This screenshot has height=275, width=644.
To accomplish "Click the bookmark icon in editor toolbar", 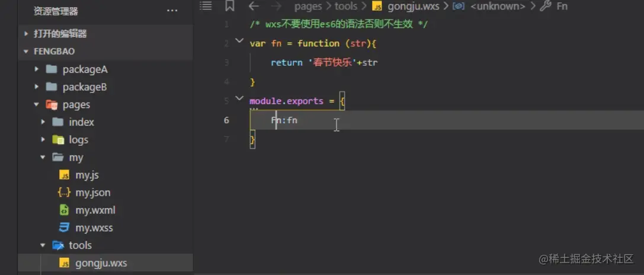I will 230,6.
